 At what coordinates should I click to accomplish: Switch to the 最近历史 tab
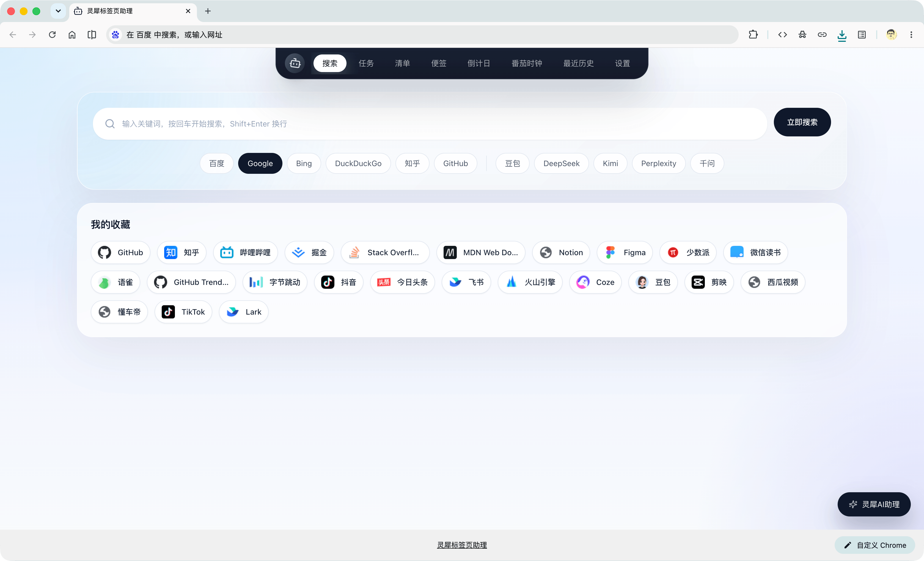click(x=579, y=63)
